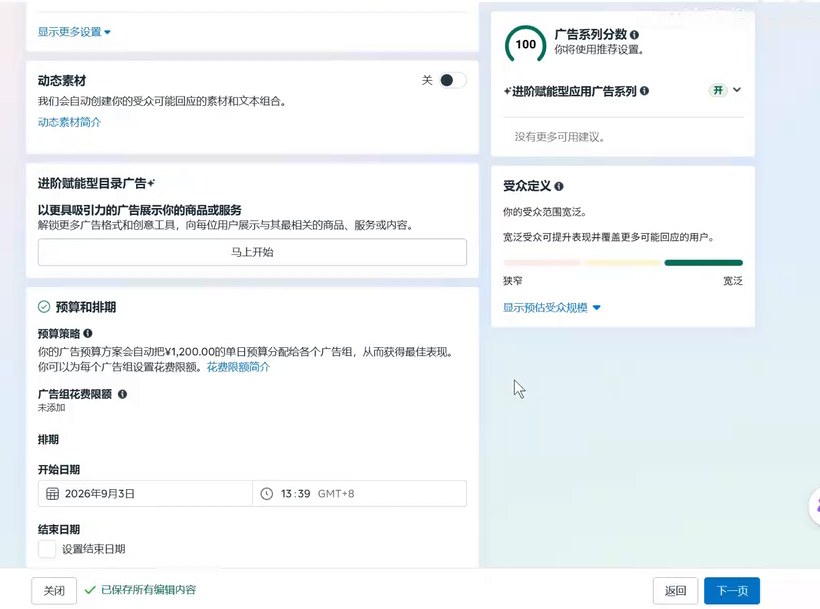This screenshot has height=609, width=820.
Task: Toggle the 开 badge for 进阶赋能型应用广告系列
Action: (719, 90)
